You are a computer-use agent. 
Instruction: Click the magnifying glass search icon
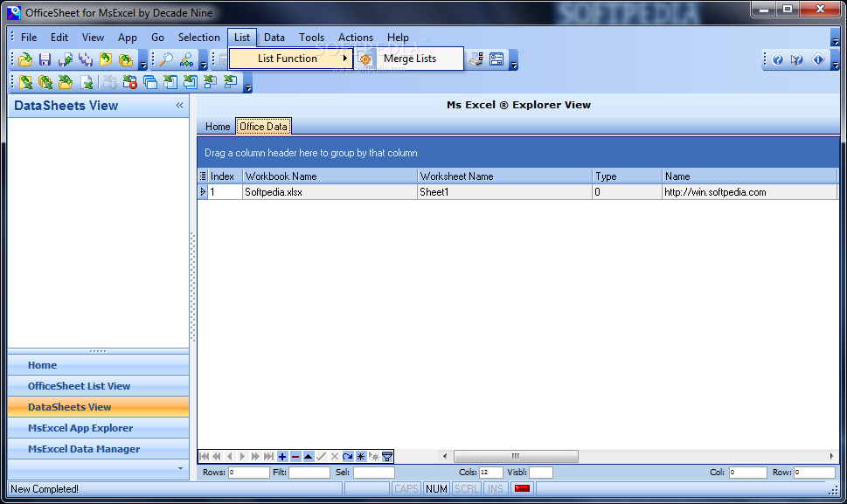point(166,59)
